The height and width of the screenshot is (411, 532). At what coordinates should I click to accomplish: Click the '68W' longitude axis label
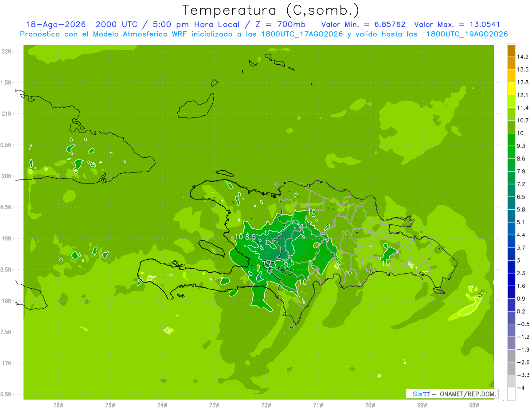[473, 405]
